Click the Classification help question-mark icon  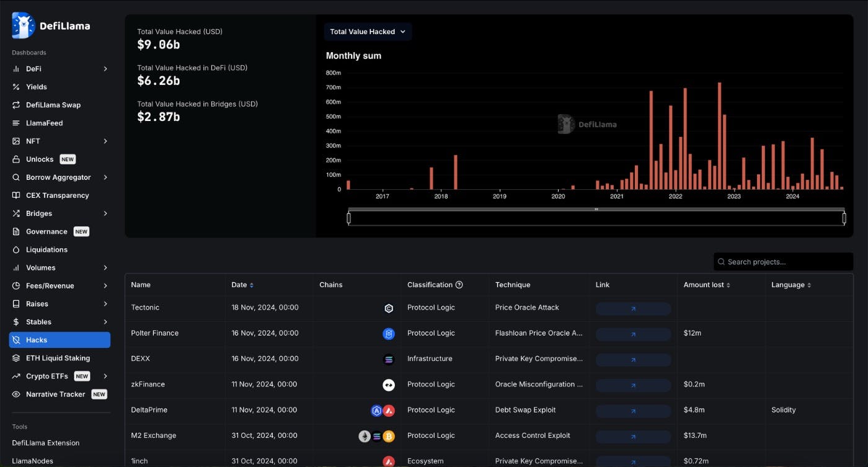click(459, 285)
